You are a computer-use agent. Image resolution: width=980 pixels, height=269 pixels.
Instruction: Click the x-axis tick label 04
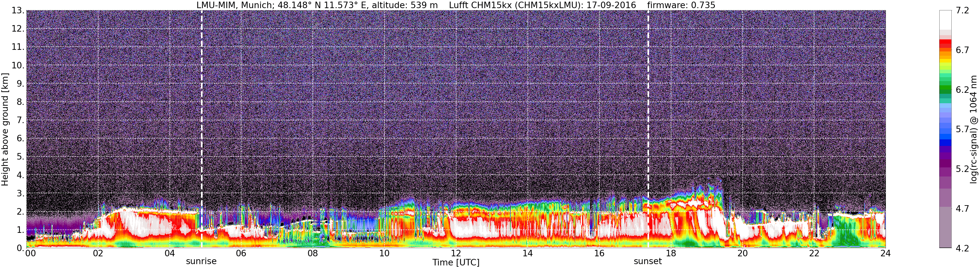170,253
